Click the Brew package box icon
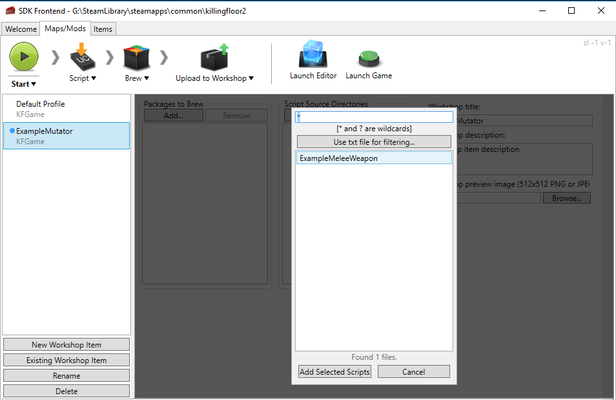 (136, 57)
